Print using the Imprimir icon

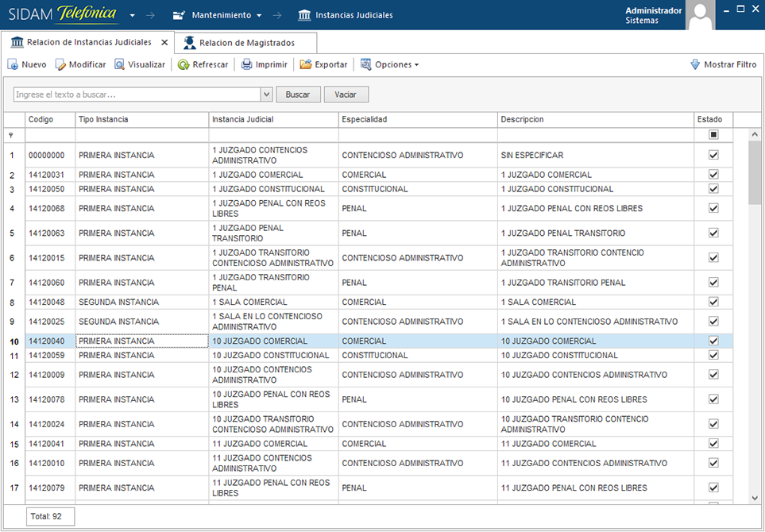pyautogui.click(x=247, y=65)
